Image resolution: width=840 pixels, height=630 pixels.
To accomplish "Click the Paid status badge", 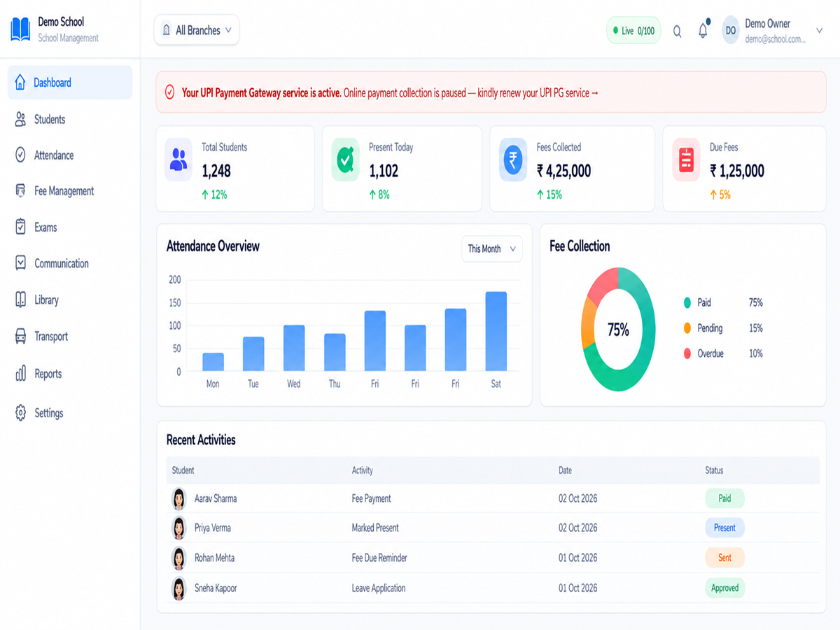I will tap(724, 498).
